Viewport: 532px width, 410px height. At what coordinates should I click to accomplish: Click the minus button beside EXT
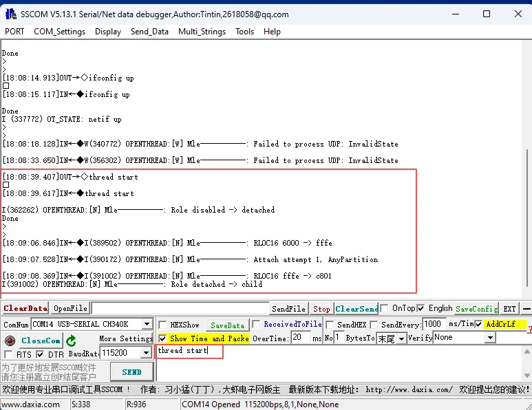pos(526,309)
